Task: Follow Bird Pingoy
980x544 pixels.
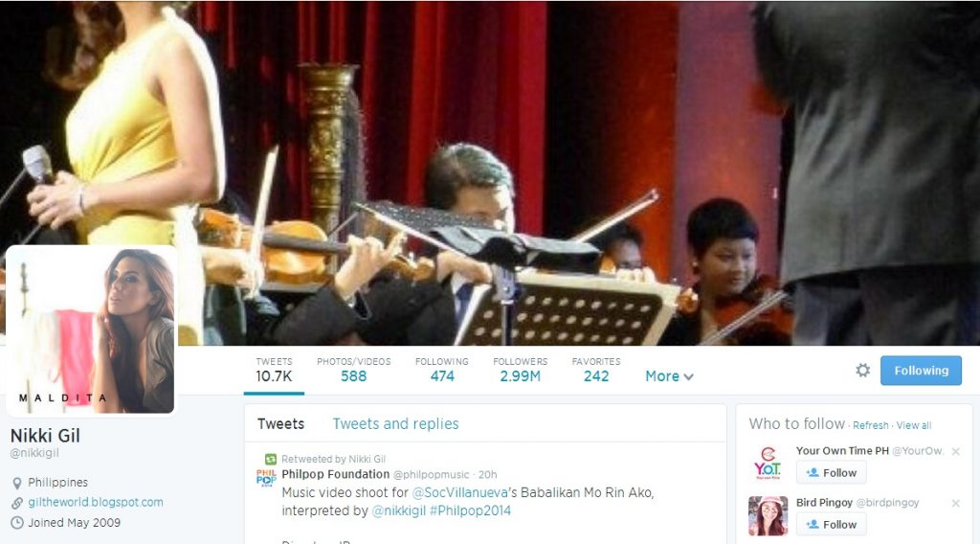Action: click(832, 525)
